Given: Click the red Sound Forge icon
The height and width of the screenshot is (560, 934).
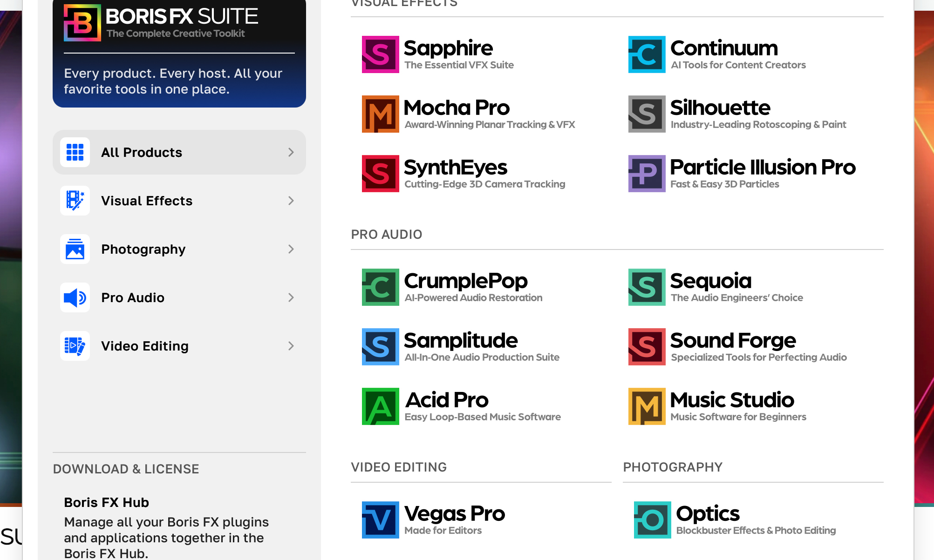Looking at the screenshot, I should (647, 347).
